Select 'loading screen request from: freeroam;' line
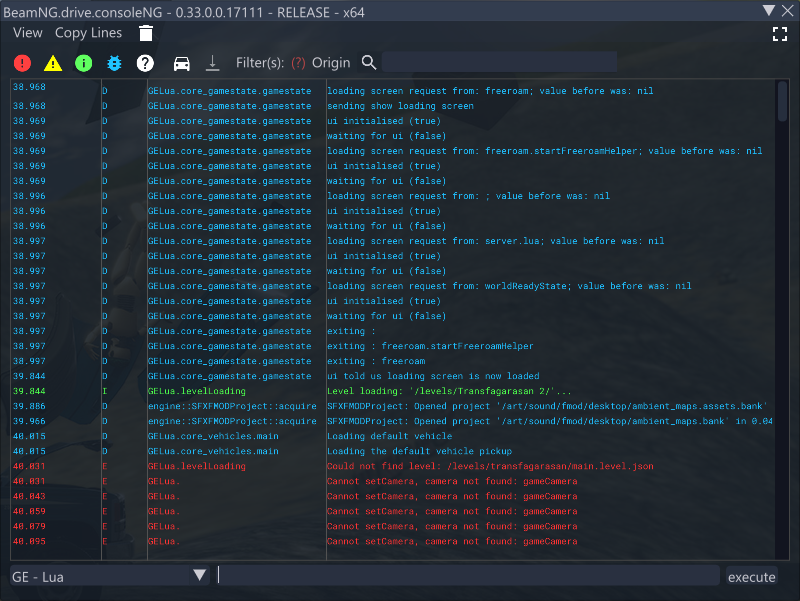 coord(490,91)
